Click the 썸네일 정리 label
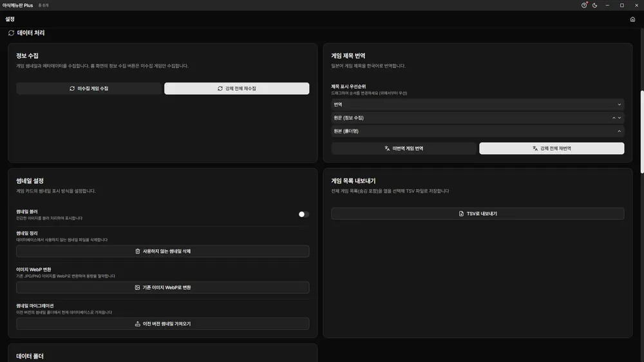The image size is (644, 362). 26,233
